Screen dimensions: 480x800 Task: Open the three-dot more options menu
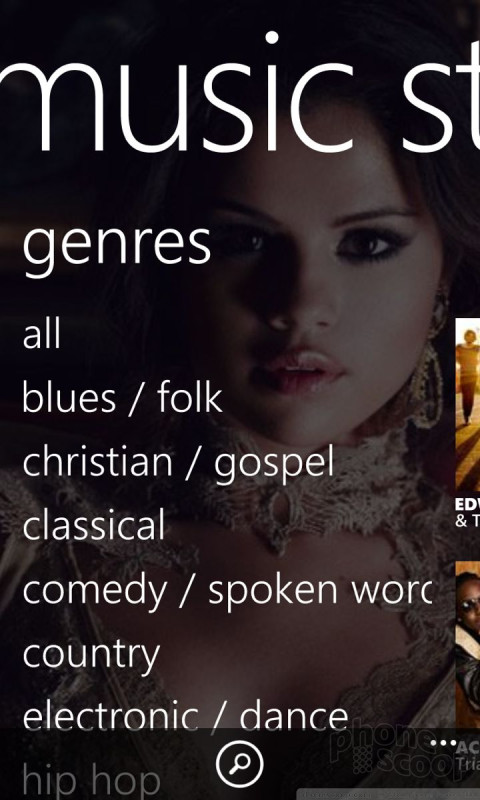point(442,743)
